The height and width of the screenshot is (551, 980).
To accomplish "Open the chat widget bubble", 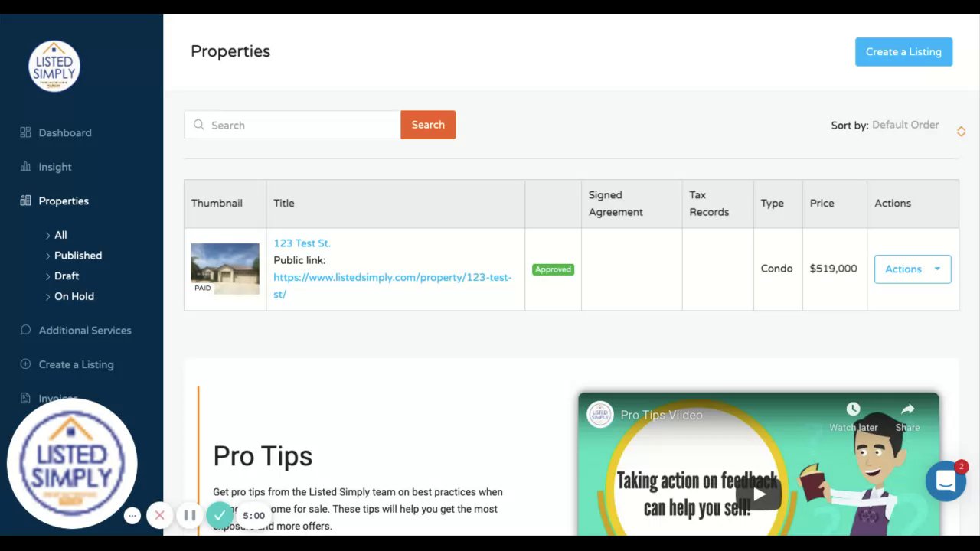I will [946, 481].
